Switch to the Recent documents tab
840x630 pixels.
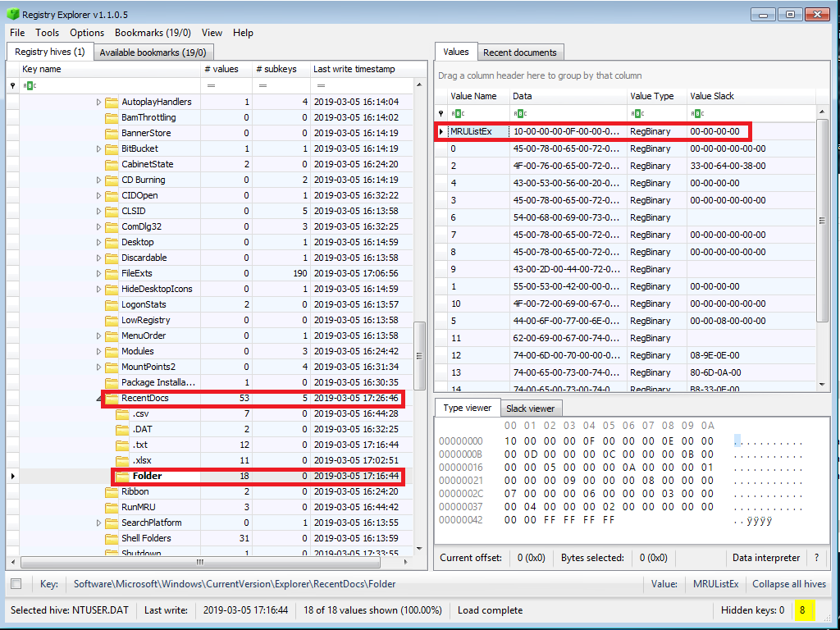519,52
